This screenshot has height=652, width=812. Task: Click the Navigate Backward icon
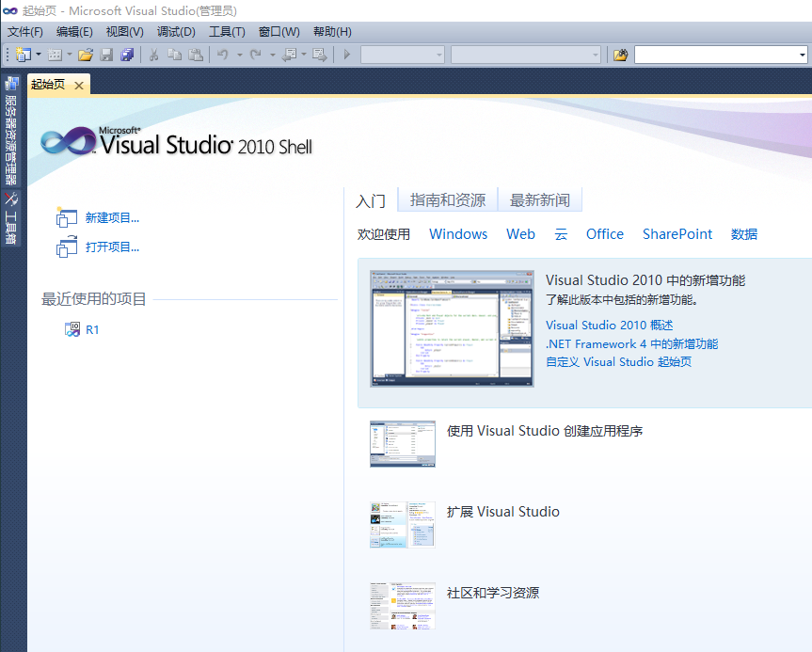click(x=289, y=55)
